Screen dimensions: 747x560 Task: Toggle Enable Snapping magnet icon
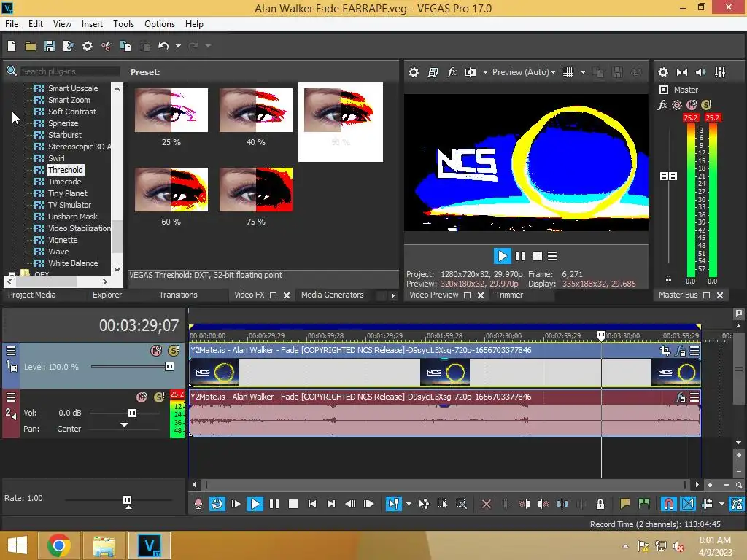coord(668,504)
